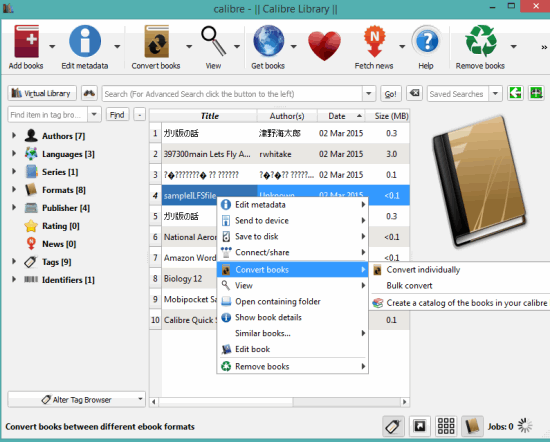Select Bulk convert submenu item

click(x=460, y=286)
